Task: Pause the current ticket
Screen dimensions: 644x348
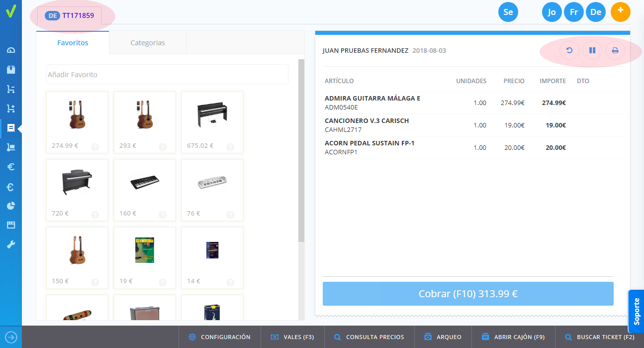Action: tap(592, 50)
